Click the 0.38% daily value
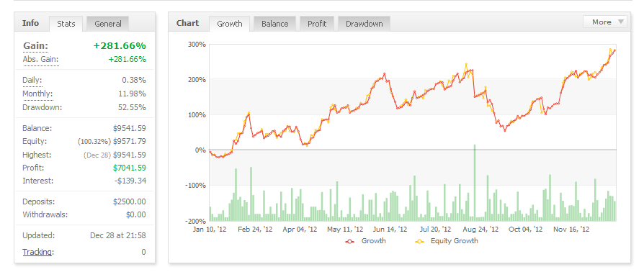 coord(134,80)
